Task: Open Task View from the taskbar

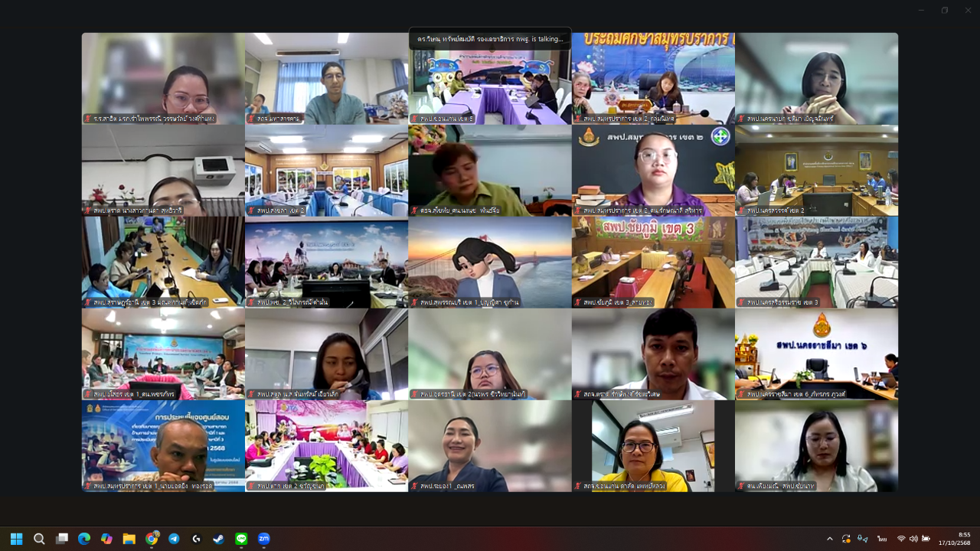Action: point(62,539)
